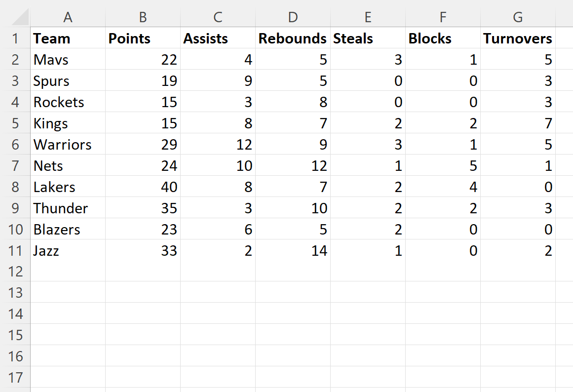Click the Turnovers header cell

coord(518,38)
